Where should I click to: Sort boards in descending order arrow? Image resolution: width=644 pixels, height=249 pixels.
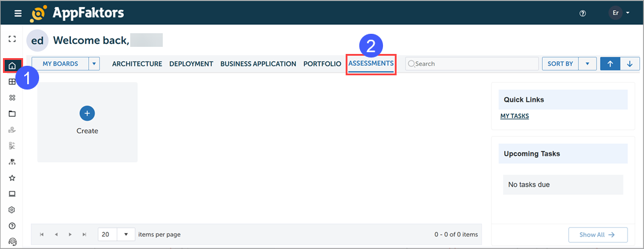point(630,64)
